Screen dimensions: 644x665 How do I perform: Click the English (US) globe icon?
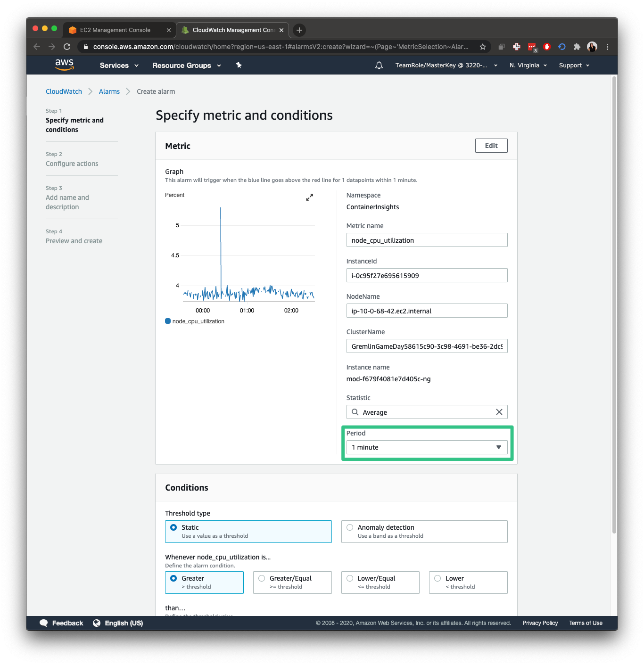point(97,623)
